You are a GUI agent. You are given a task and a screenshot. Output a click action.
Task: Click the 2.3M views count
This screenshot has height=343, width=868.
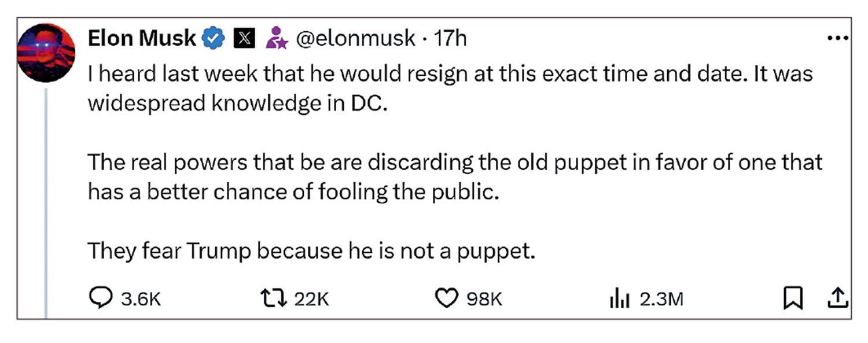(x=661, y=299)
